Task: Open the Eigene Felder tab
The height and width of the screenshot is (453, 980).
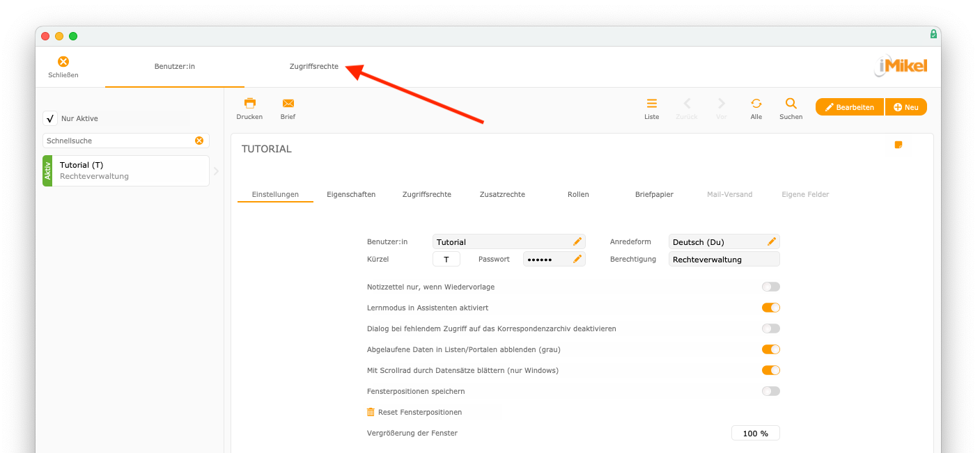Action: coord(805,194)
